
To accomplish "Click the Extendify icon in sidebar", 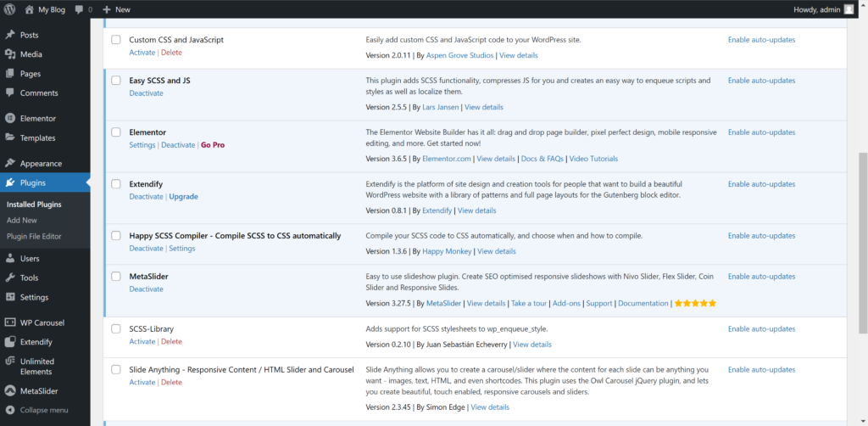I will (9, 342).
